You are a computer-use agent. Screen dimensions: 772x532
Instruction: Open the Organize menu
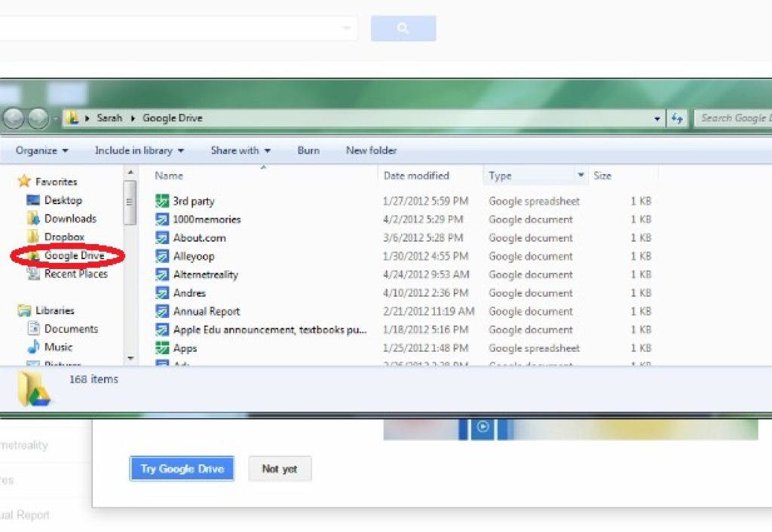pyautogui.click(x=42, y=151)
